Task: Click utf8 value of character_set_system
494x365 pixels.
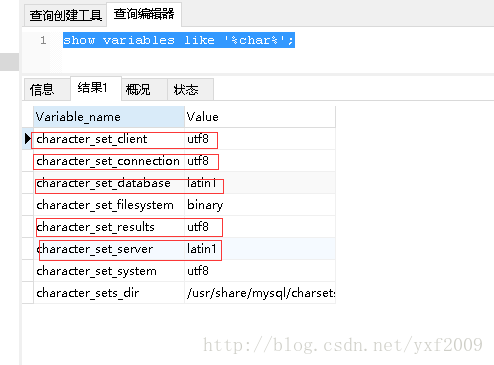Action: click(260, 271)
